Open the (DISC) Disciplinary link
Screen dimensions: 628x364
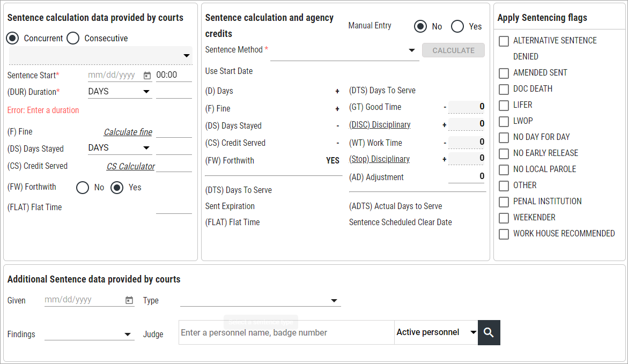380,125
